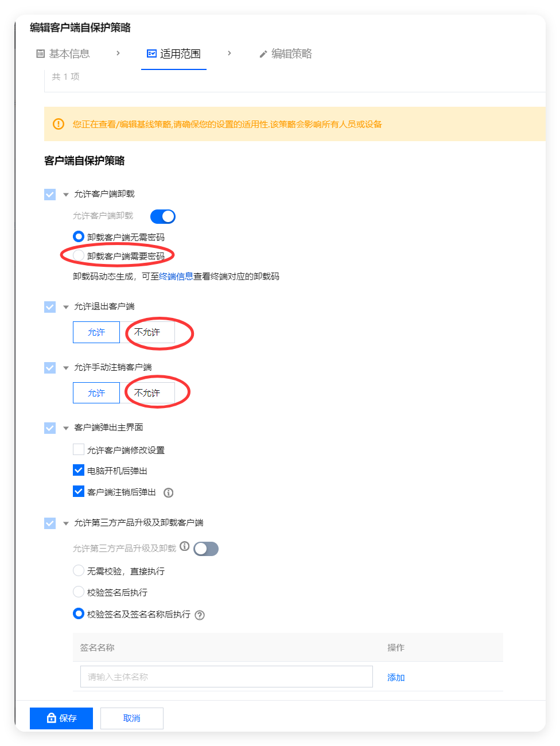Go to the 基本信息 step tab
560x746 pixels.
click(x=63, y=53)
